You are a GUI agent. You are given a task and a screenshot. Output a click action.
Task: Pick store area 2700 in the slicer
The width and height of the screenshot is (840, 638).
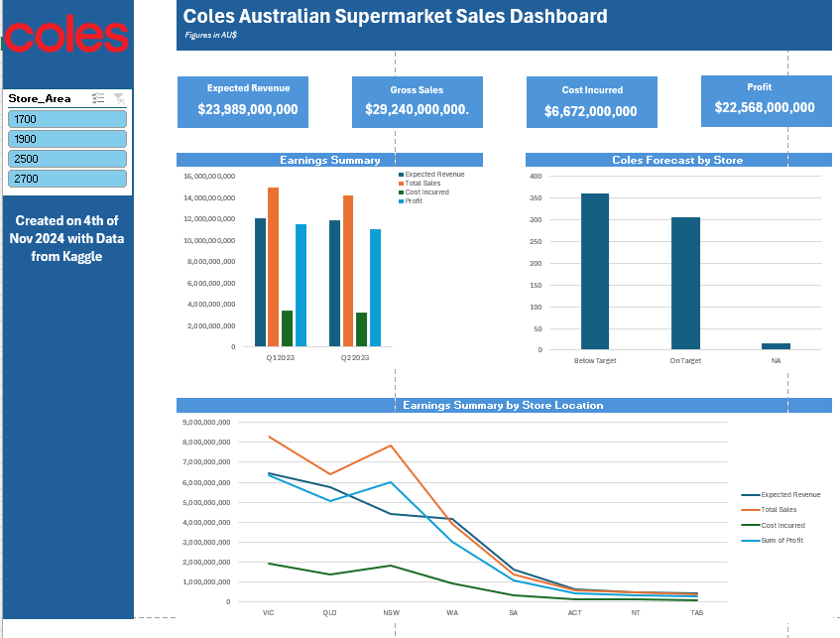(x=67, y=179)
